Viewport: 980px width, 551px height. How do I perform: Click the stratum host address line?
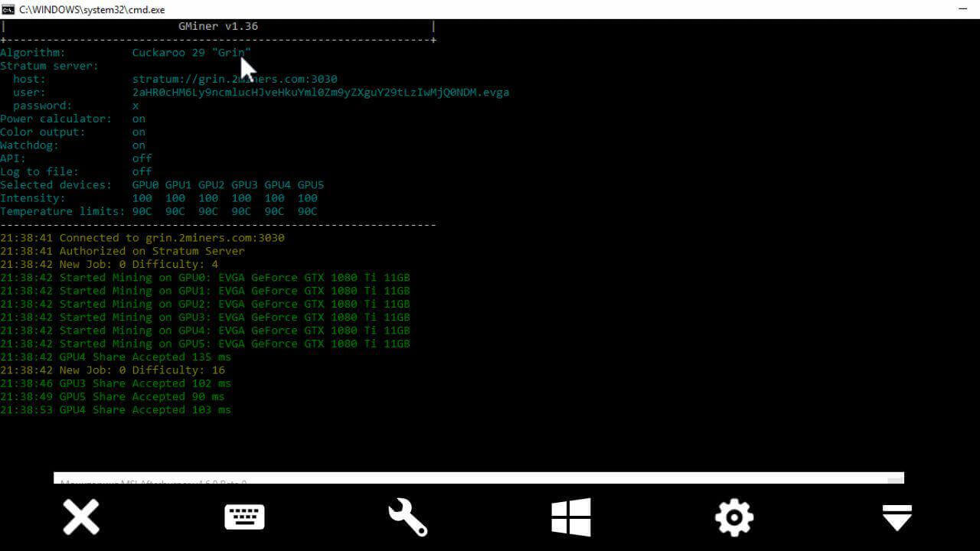pyautogui.click(x=234, y=79)
